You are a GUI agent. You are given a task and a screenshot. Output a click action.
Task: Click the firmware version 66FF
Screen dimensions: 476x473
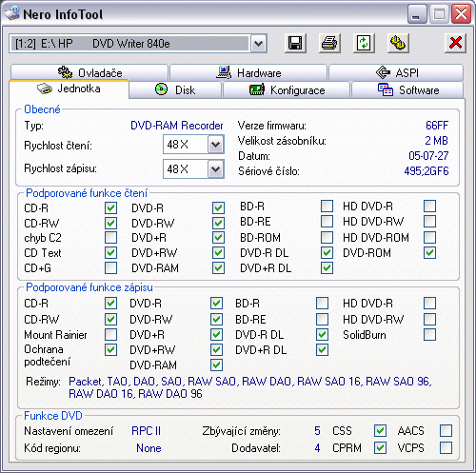click(x=437, y=126)
